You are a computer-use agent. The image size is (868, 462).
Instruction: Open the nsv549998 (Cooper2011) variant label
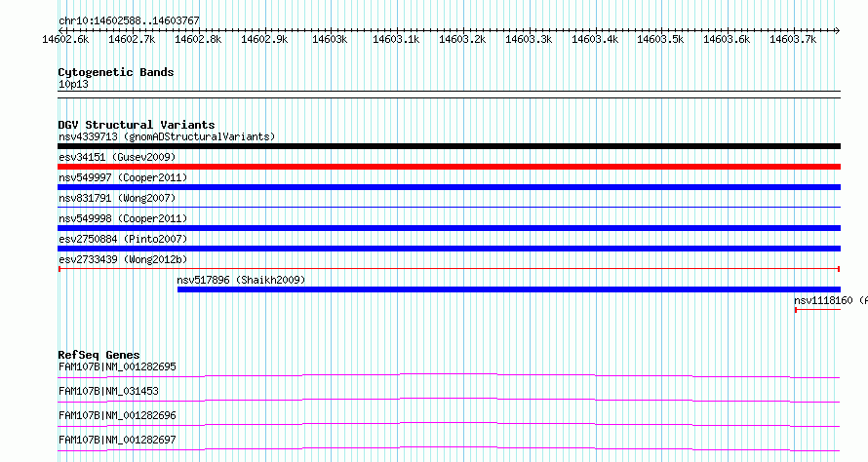(123, 218)
